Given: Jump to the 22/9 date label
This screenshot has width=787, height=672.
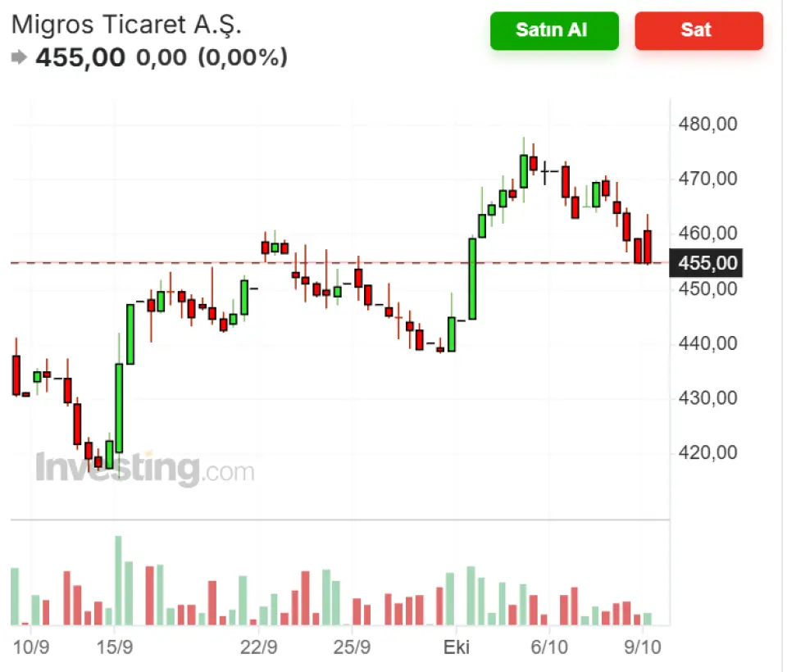Looking at the screenshot, I should pos(259,647).
